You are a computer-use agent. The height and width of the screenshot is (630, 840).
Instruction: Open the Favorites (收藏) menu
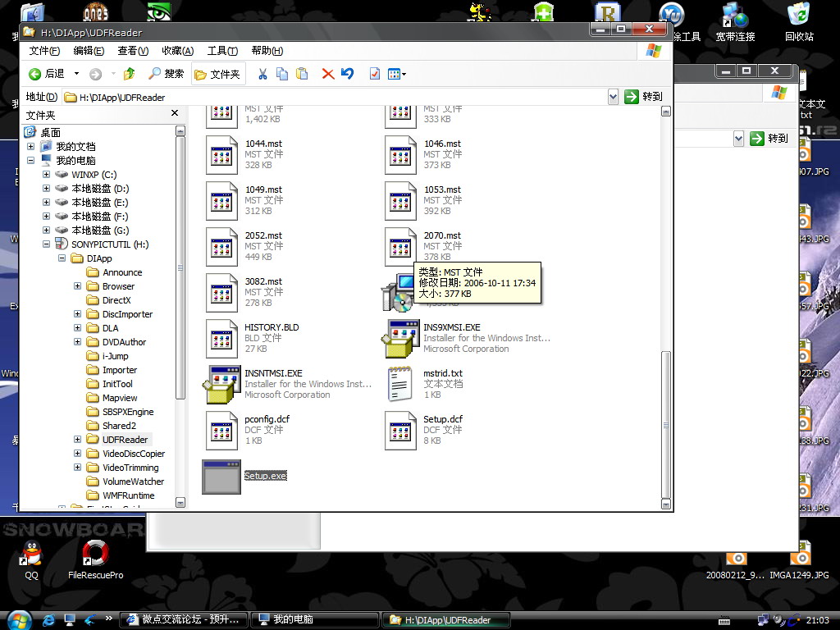click(177, 51)
